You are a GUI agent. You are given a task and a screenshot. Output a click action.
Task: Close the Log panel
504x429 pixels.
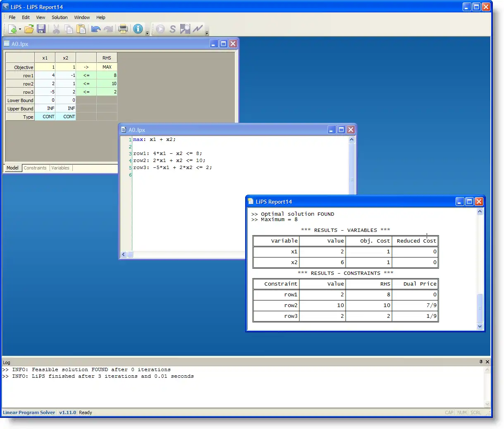[487, 362]
